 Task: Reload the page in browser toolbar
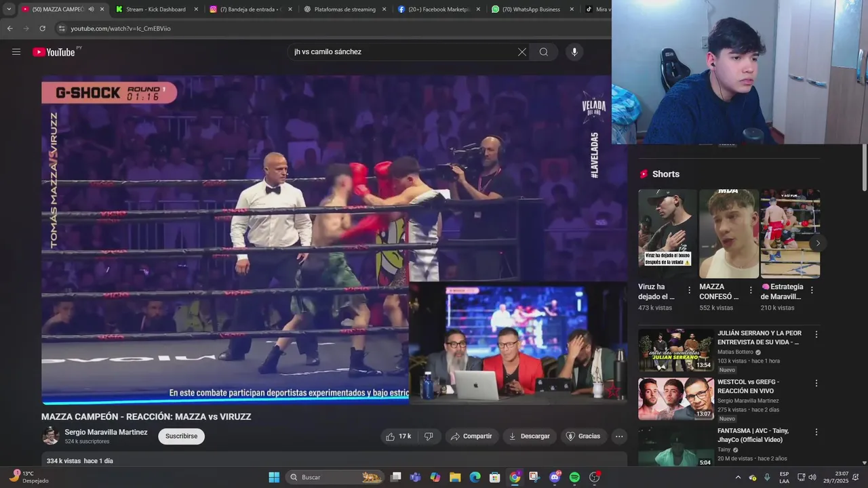pos(42,28)
